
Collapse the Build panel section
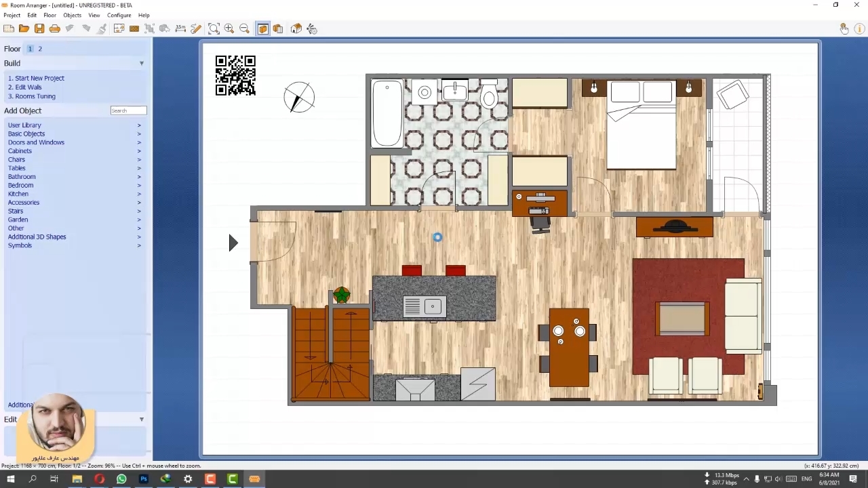tap(142, 63)
